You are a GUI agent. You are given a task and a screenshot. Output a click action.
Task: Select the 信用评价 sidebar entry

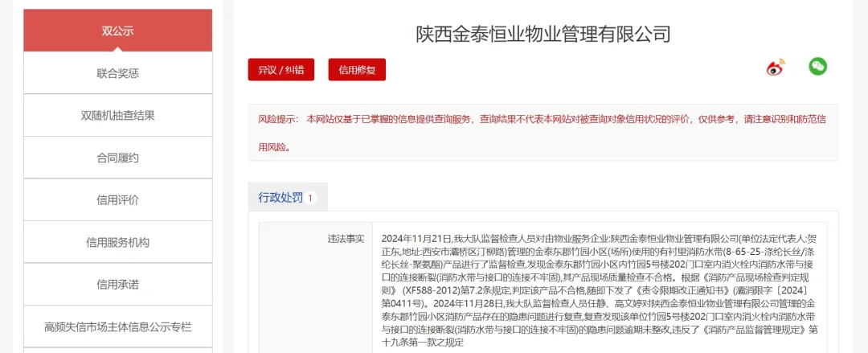(118, 200)
